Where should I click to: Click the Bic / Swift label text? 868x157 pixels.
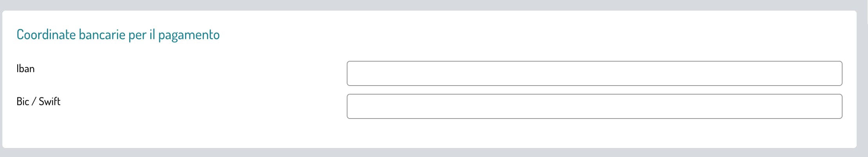coord(38,102)
